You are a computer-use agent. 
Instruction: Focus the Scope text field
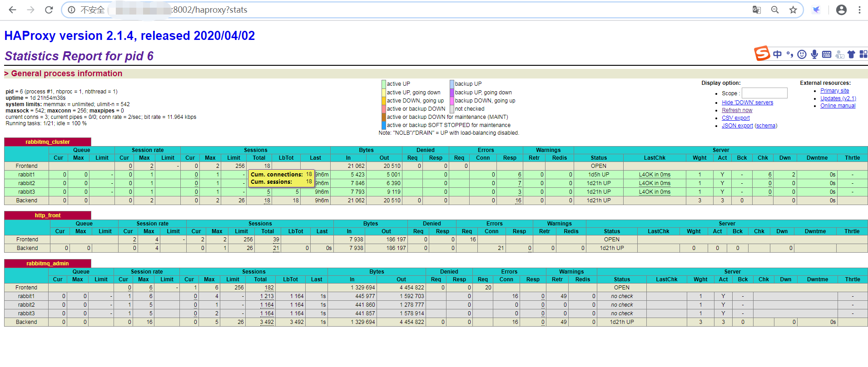click(x=764, y=93)
